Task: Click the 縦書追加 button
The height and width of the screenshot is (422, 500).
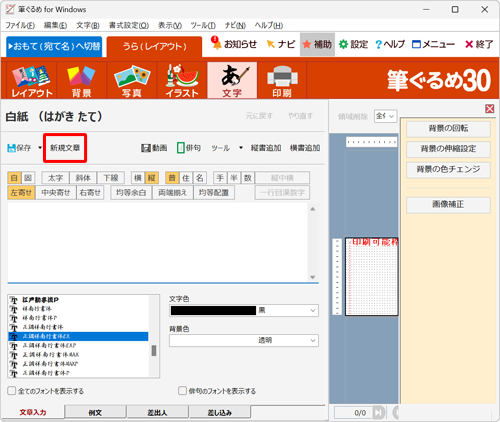Action: click(266, 148)
